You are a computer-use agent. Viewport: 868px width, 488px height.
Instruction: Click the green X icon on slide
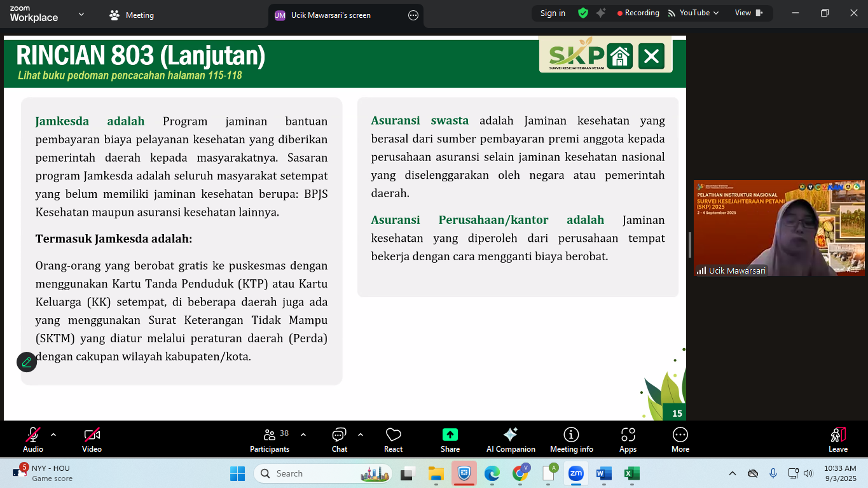coord(651,57)
